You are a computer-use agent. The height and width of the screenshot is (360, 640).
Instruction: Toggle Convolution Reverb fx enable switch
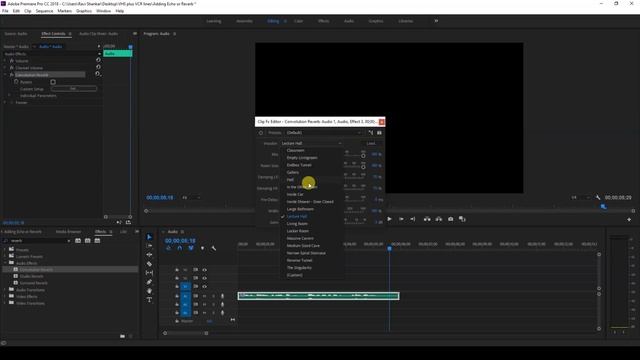pyautogui.click(x=12, y=75)
